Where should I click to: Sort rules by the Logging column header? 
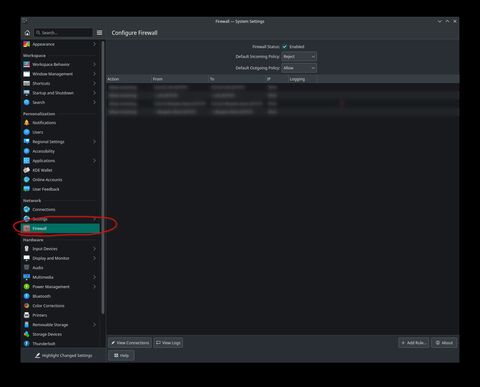pos(303,79)
